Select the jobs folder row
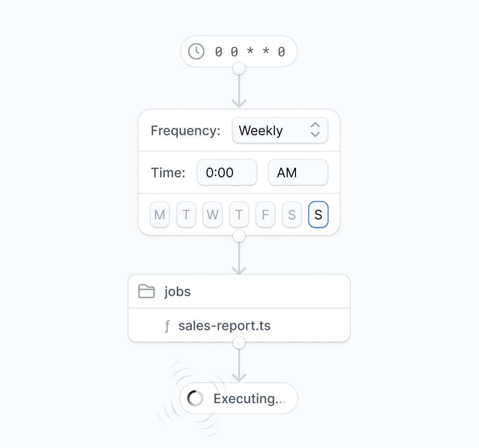The width and height of the screenshot is (479, 448). 239,291
